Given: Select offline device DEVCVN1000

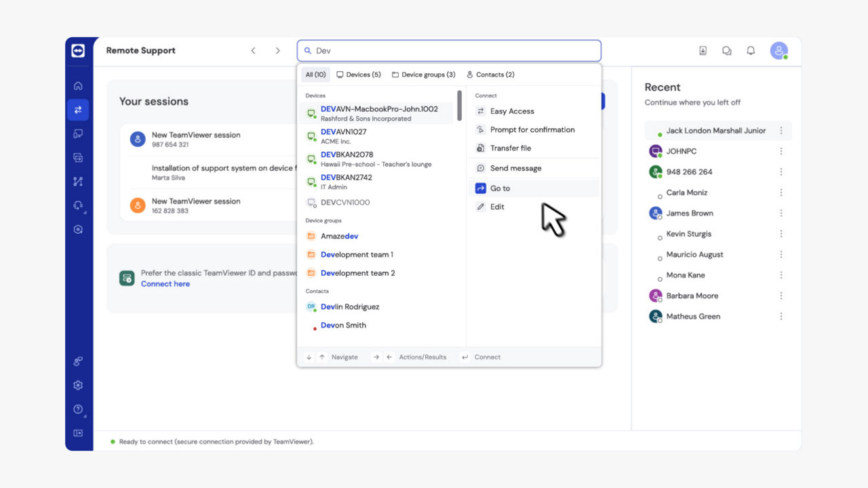Looking at the screenshot, I should pyautogui.click(x=377, y=203).
